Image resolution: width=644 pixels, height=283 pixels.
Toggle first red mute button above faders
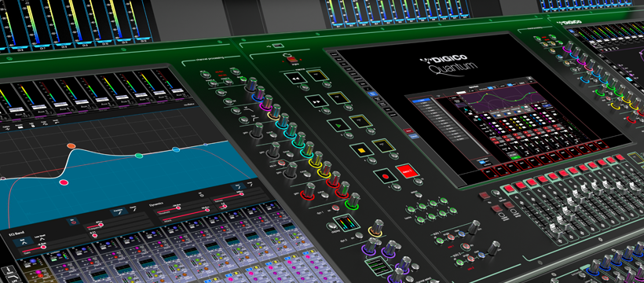509,189
